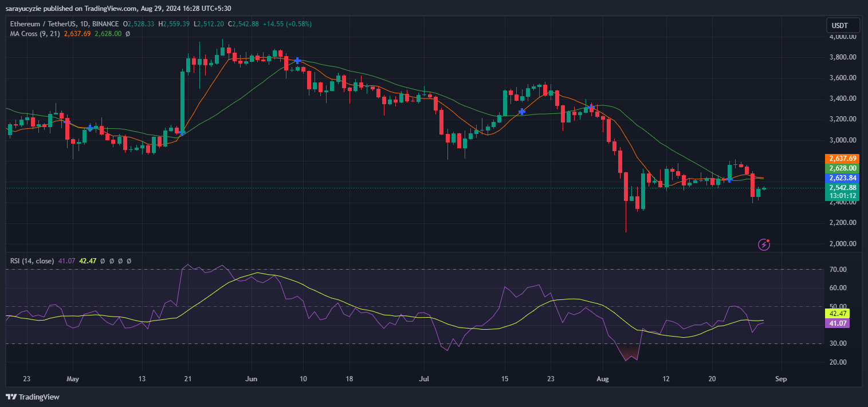This screenshot has width=868, height=407.
Task: Click the 15 label on the date axis
Action: click(505, 379)
